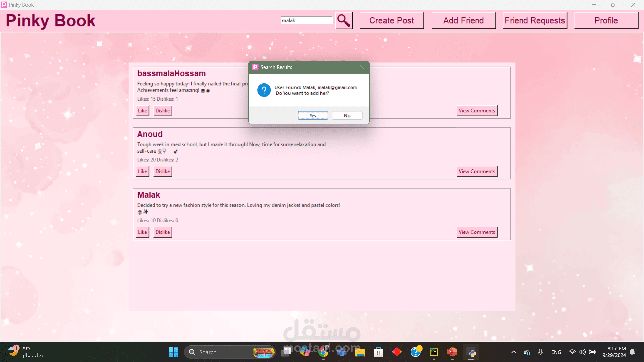Open PyCharm from the taskbar

(x=434, y=352)
